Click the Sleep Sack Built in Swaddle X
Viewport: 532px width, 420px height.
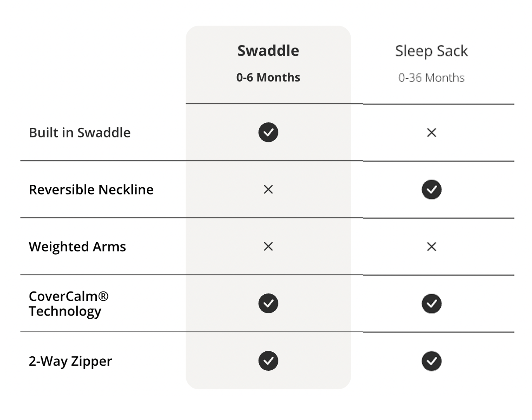coord(431,133)
